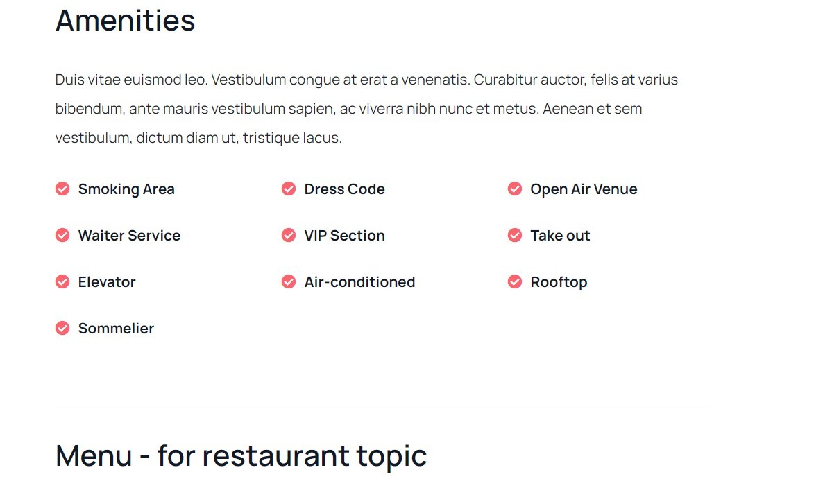Click the Rooftop amenity label

tap(559, 282)
